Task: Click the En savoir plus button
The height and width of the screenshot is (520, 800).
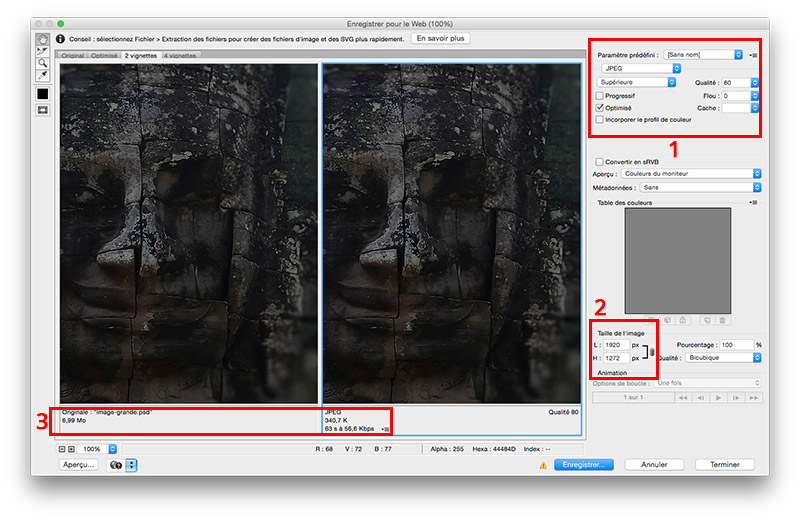Action: click(440, 38)
